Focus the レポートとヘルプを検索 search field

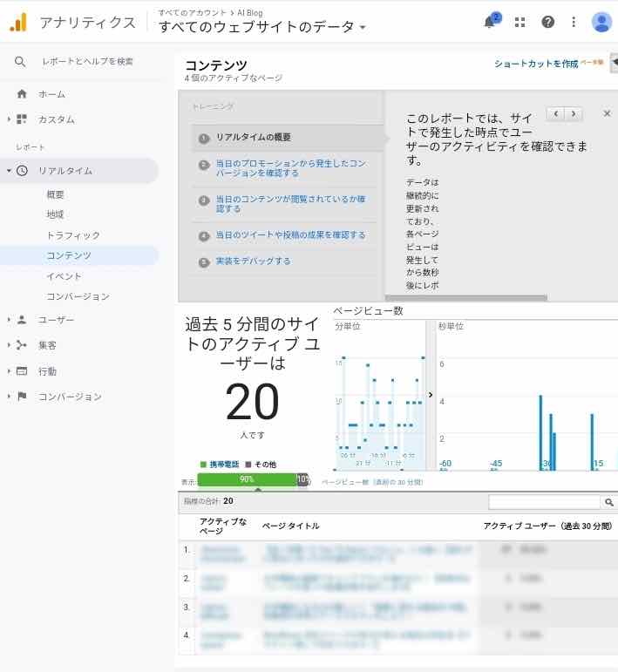pyautogui.click(x=87, y=62)
